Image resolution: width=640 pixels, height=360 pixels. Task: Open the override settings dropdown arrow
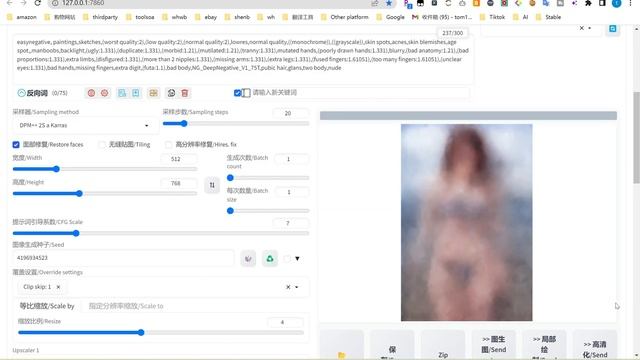tap(297, 287)
